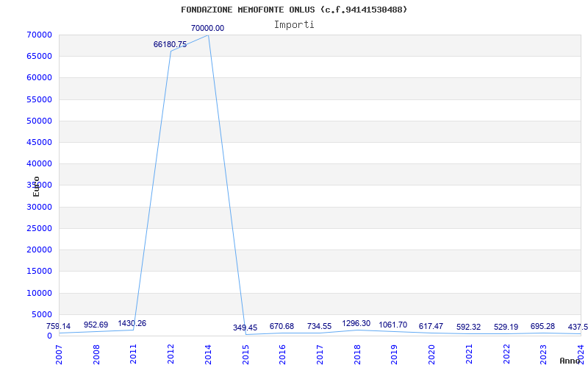Click the 617.47 data label

(431, 326)
